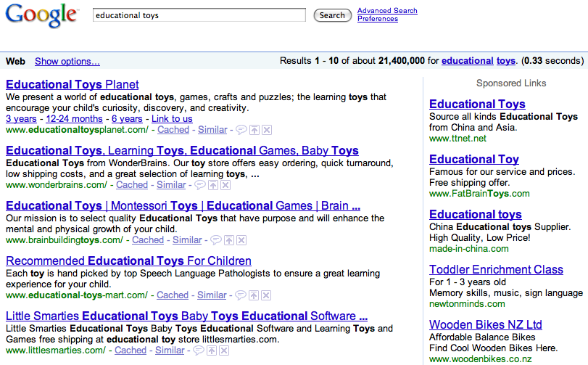
Task: Promote the educational-toys-mart.com result
Action: tap(254, 295)
